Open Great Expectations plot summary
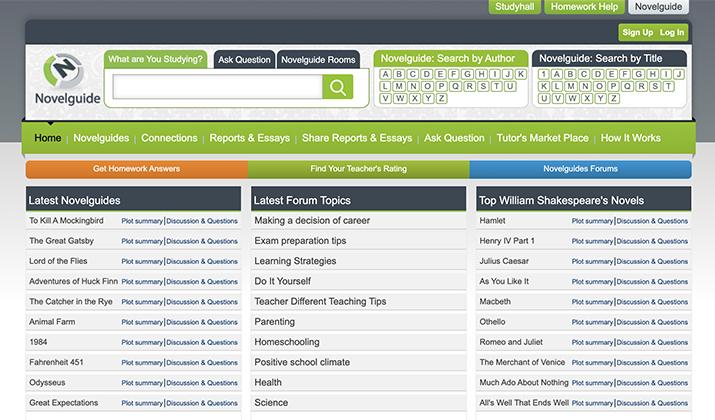The width and height of the screenshot is (715, 420). click(142, 403)
